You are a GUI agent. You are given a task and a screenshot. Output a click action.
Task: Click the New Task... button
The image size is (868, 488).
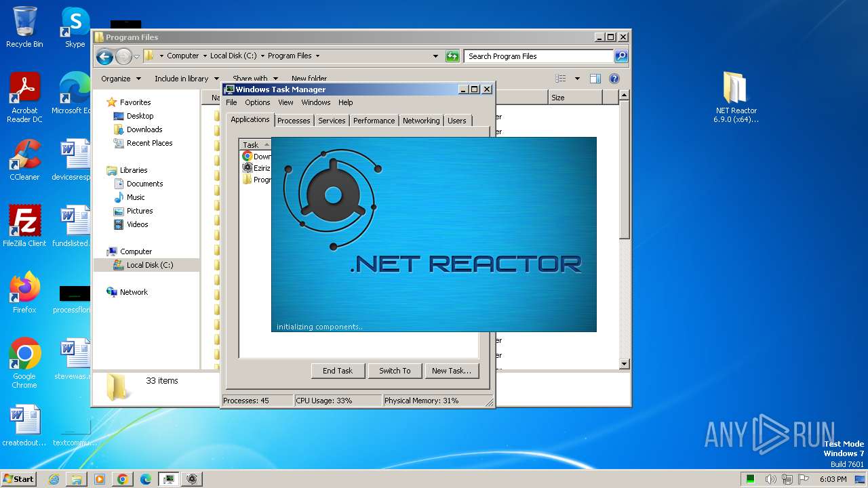(x=452, y=371)
